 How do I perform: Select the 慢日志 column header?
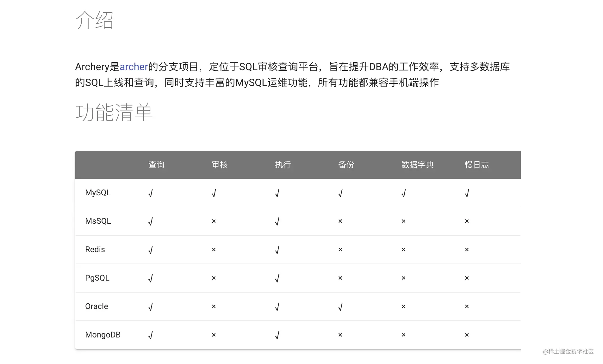pyautogui.click(x=477, y=165)
